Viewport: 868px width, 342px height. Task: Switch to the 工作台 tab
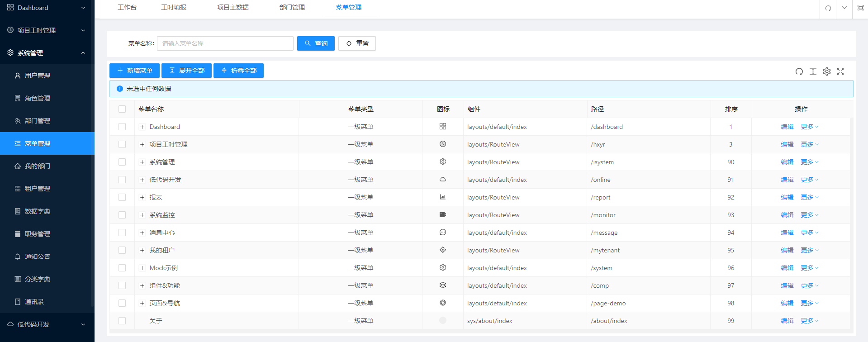(x=127, y=8)
